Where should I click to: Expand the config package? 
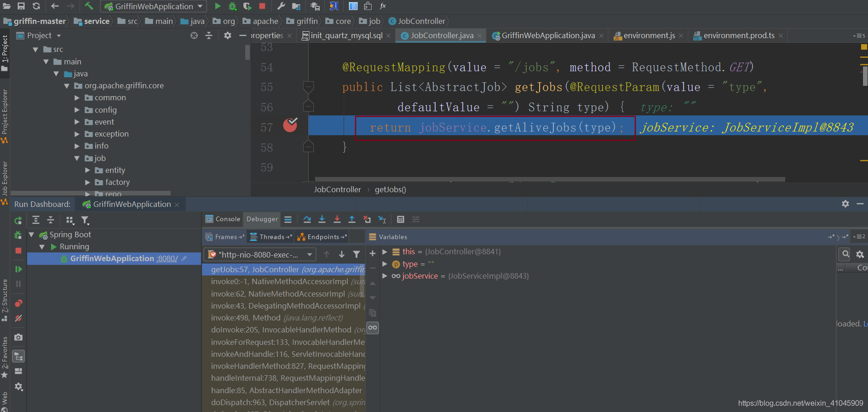[77, 110]
